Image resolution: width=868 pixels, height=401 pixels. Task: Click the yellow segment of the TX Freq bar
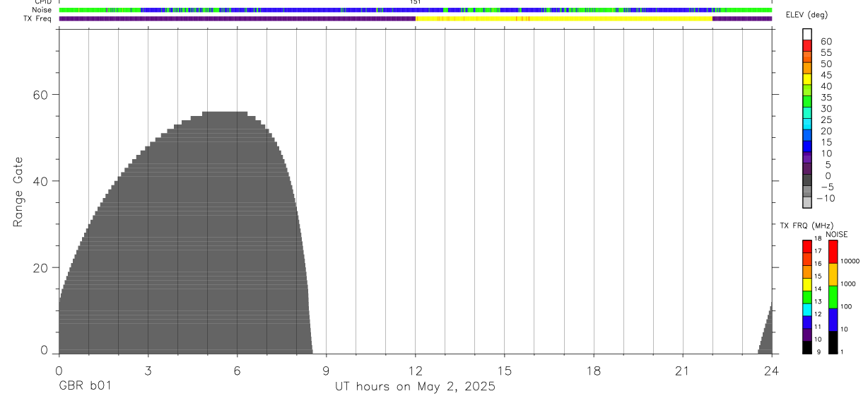564,18
